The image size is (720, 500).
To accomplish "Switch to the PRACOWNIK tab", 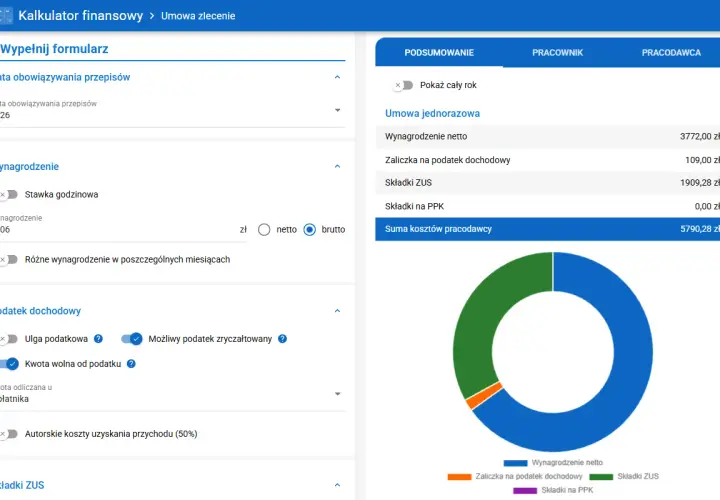I will [557, 52].
